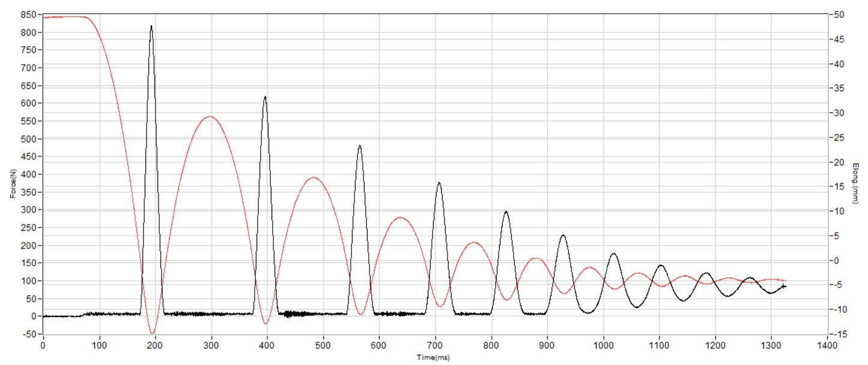Click the red curve's lowest trough near 195 ms
The height and width of the screenshot is (365, 868).
[153, 333]
